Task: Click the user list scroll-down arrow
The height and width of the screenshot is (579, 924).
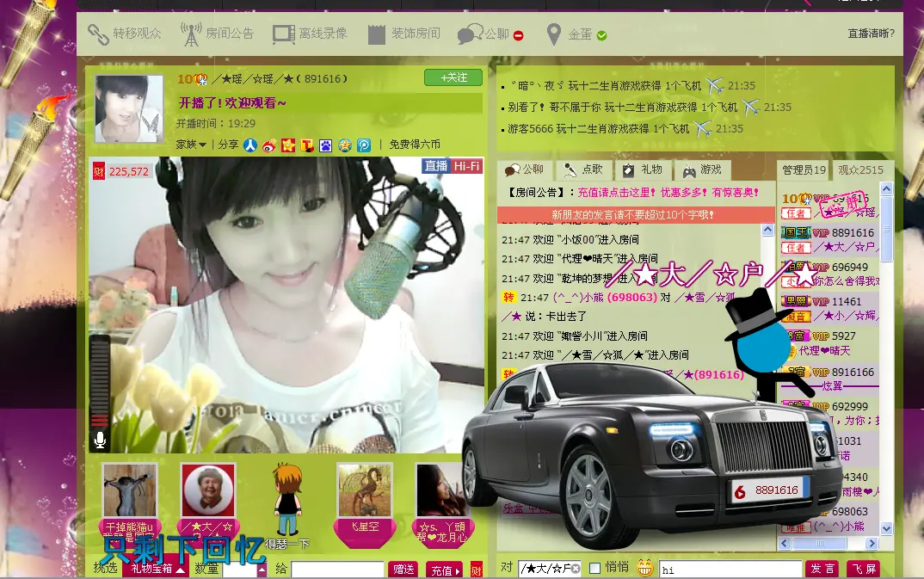Action: point(886,528)
